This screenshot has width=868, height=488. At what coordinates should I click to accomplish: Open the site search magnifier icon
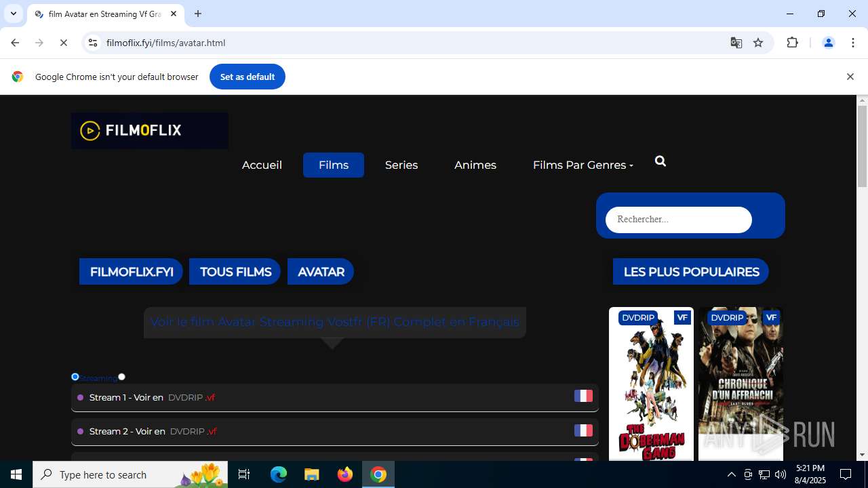pos(660,161)
